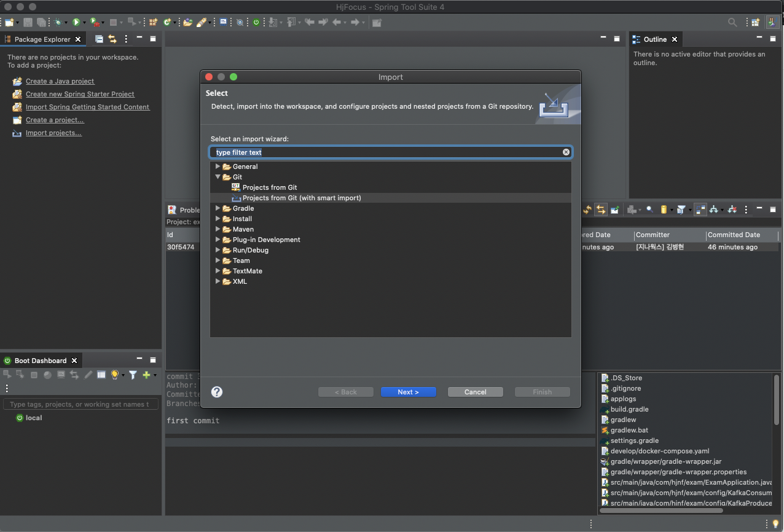Image resolution: width=784 pixels, height=532 pixels.
Task: Open dropdown arrow beside green plus icon
Action: 154,375
